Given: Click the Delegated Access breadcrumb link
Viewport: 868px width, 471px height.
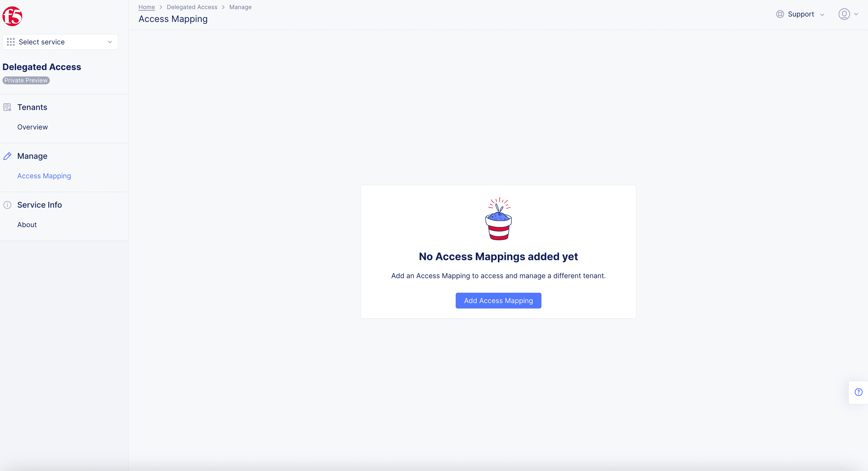Looking at the screenshot, I should pyautogui.click(x=192, y=6).
